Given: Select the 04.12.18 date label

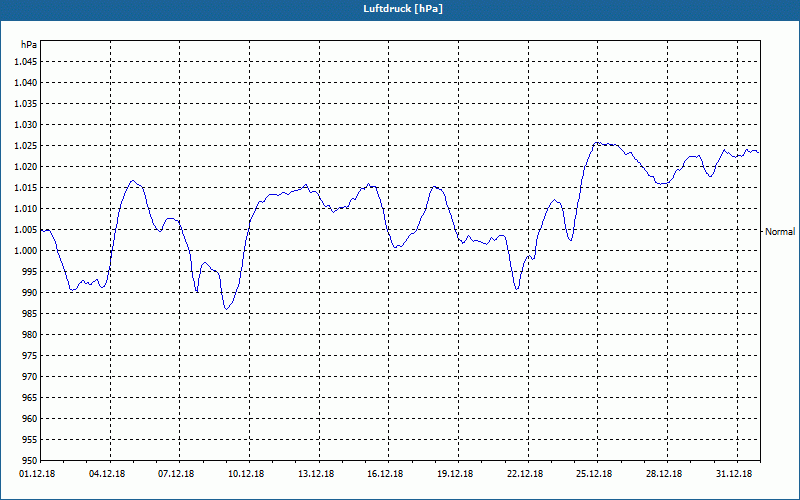Looking at the screenshot, I should 107,474.
